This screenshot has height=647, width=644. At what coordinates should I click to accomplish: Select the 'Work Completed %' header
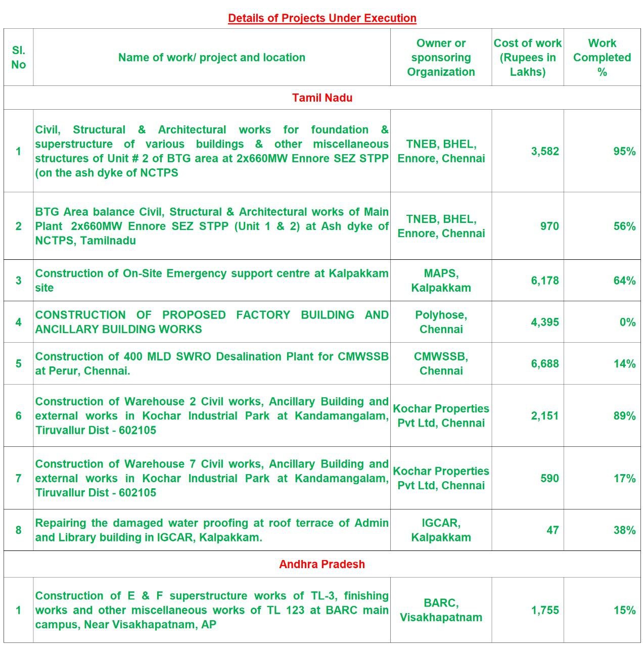click(602, 58)
